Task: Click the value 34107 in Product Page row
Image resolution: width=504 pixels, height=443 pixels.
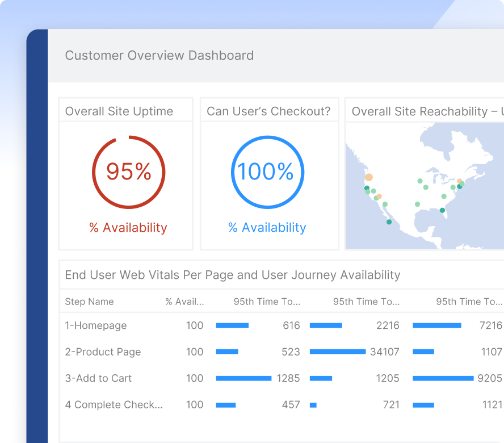Action: (x=384, y=352)
